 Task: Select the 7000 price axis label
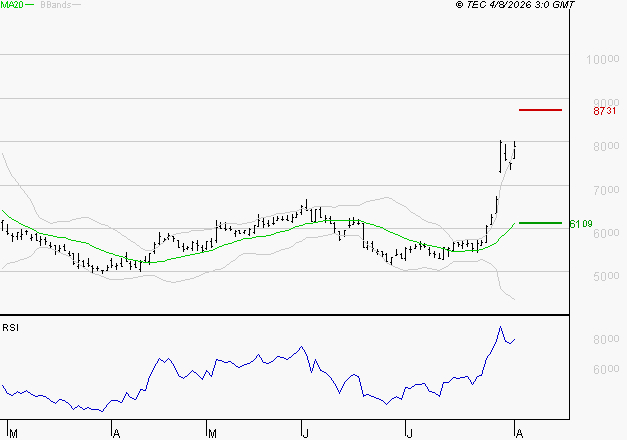click(x=606, y=190)
